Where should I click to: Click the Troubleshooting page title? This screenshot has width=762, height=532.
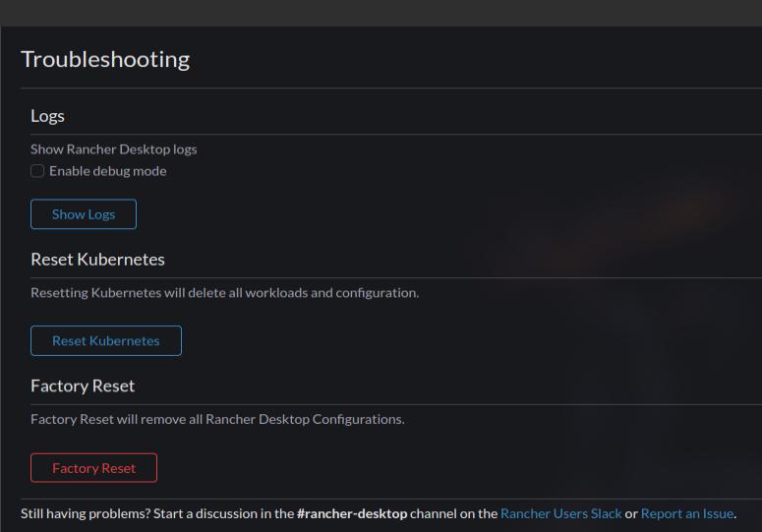(x=105, y=59)
